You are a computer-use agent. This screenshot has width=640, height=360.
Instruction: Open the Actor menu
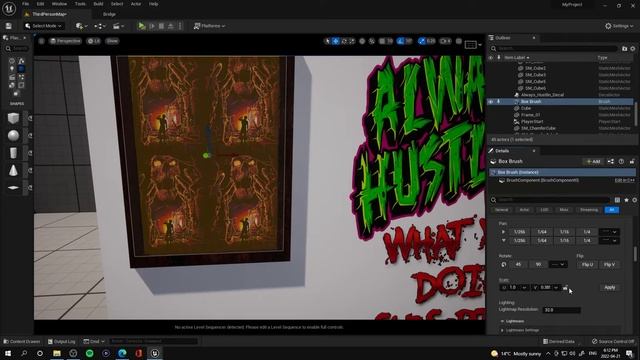136,4
